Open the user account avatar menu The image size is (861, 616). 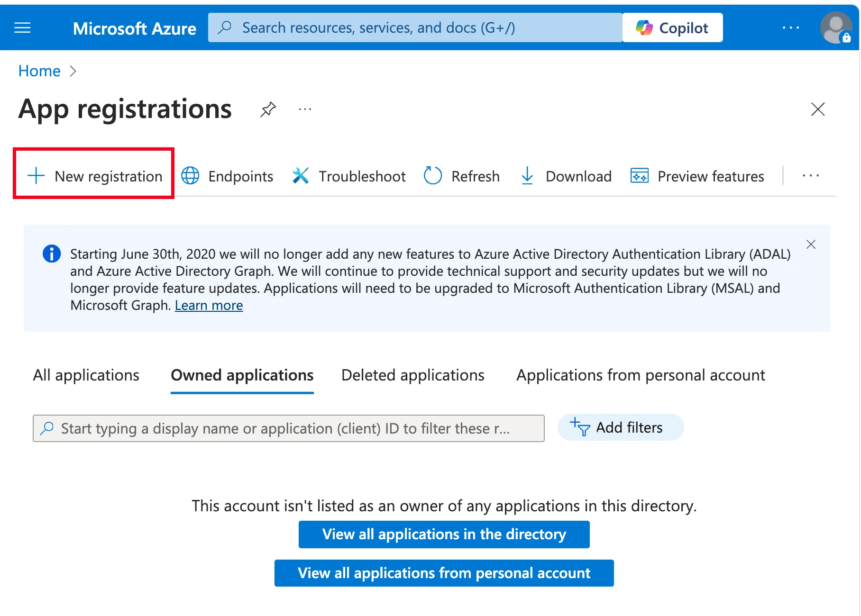(x=836, y=27)
